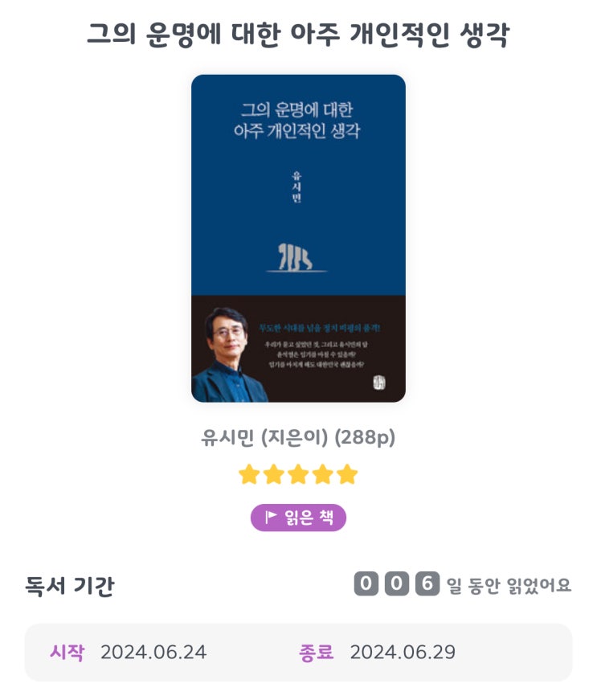This screenshot has width=597, height=700.
Task: Click the 시작 label
Action: pos(67,653)
